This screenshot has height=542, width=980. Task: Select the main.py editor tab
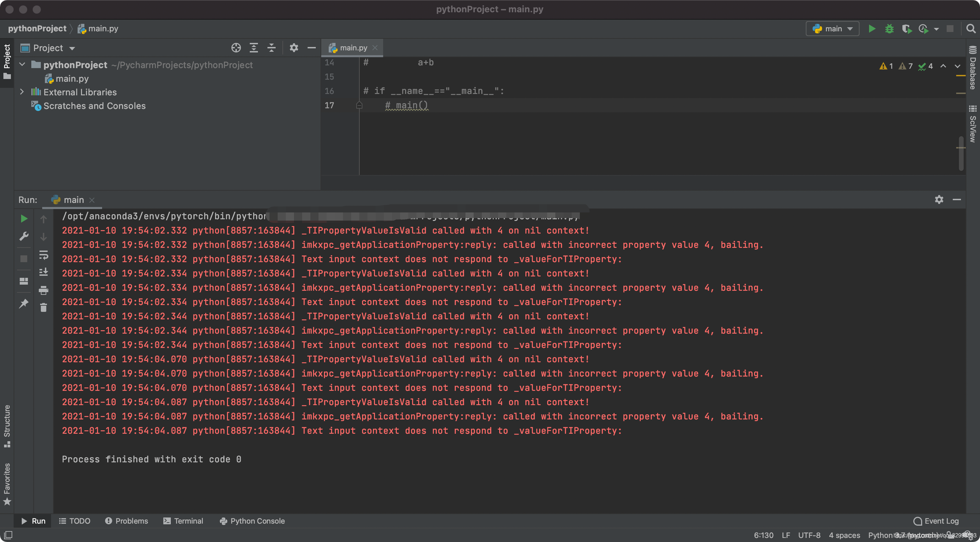pos(352,48)
